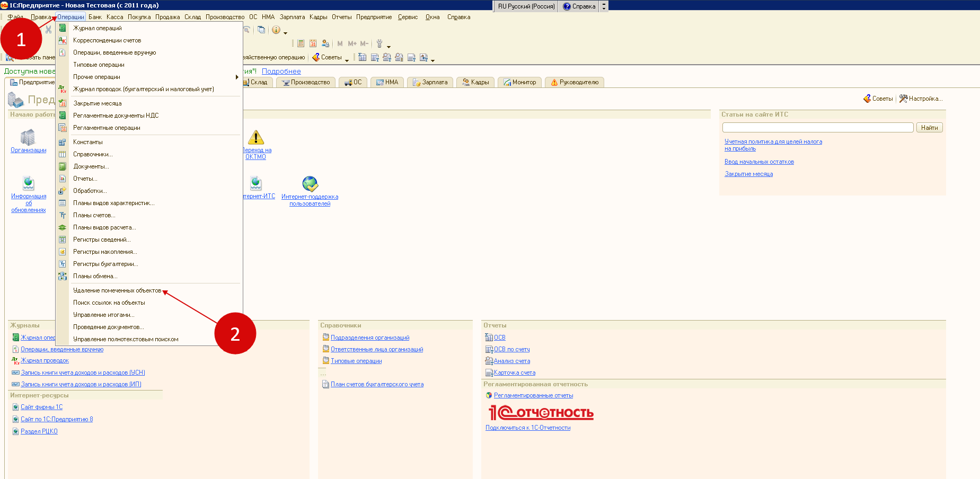980x479 pixels.
Task: Click the Планы обмена menu icon
Action: pyautogui.click(x=63, y=276)
